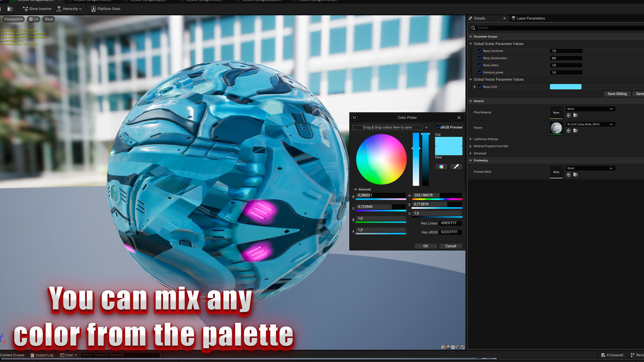The height and width of the screenshot is (362, 644).
Task: Open Platform Stats from the toolbar
Action: click(x=106, y=9)
